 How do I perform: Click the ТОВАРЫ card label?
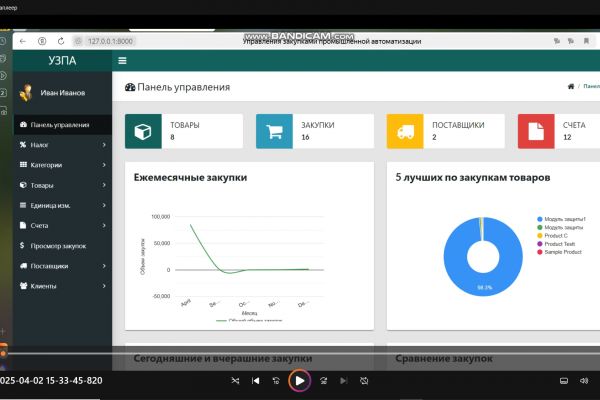185,125
